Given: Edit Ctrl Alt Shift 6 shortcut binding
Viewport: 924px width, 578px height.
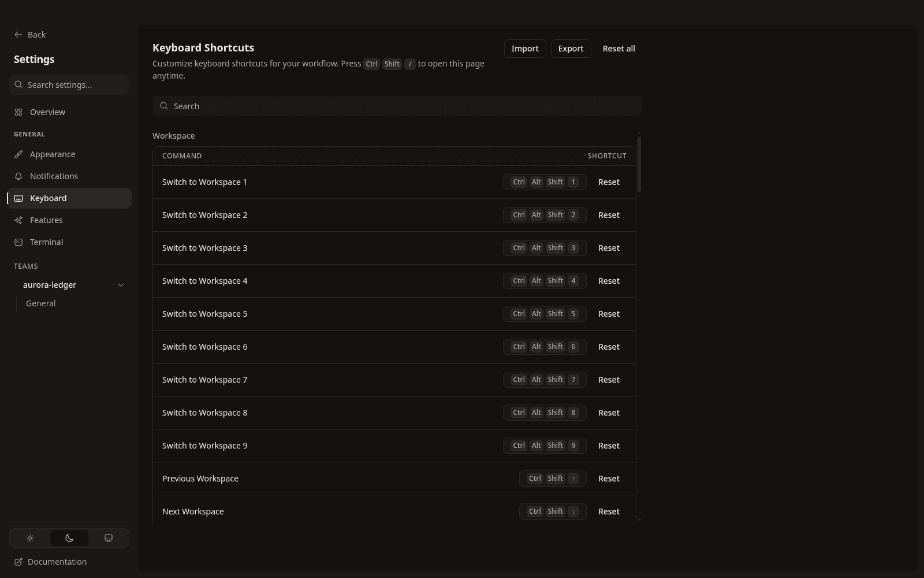Looking at the screenshot, I should click(x=545, y=347).
